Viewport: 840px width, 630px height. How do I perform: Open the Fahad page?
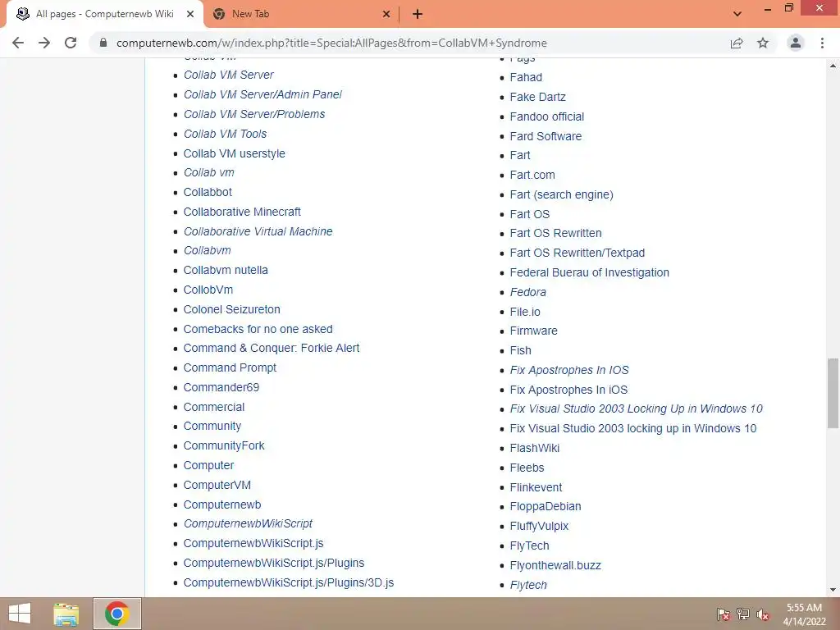point(526,78)
